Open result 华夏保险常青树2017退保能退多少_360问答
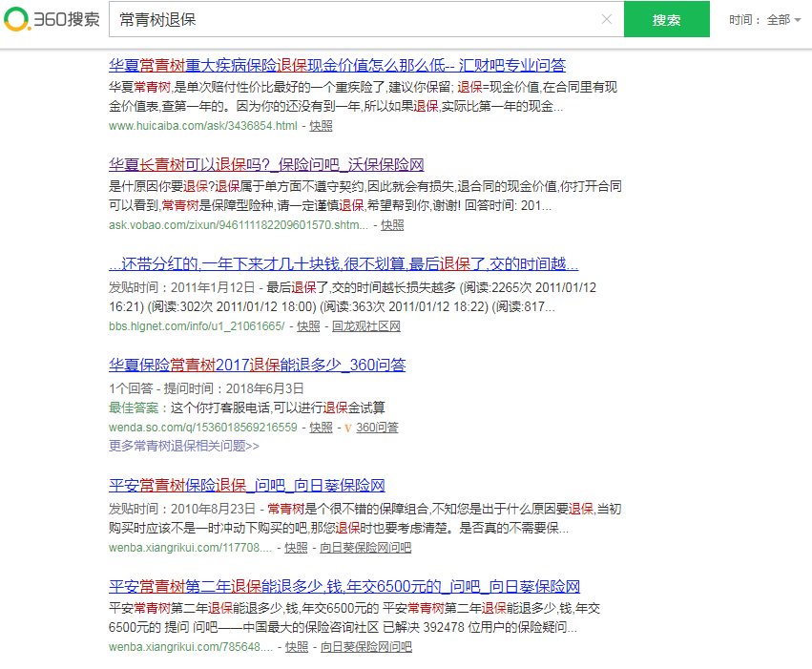Image resolution: width=812 pixels, height=669 pixels. point(258,366)
